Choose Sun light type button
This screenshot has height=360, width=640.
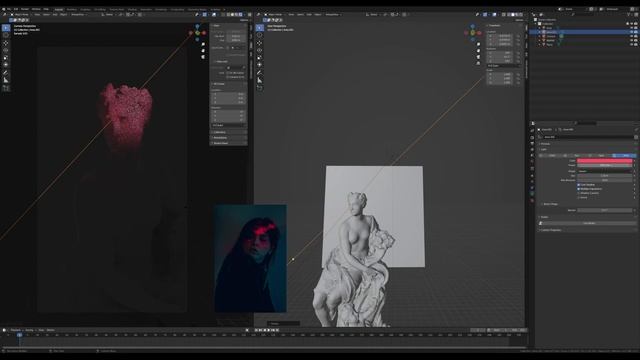tap(577, 156)
